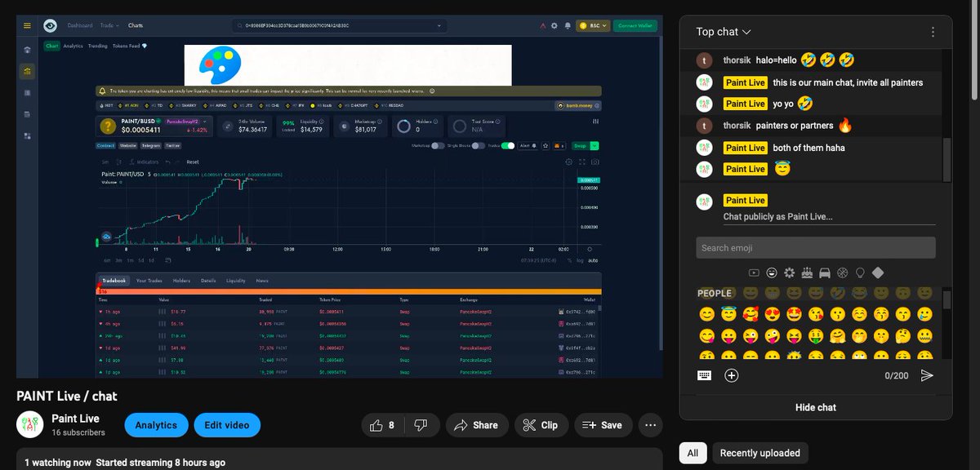The width and height of the screenshot is (980, 470).
Task: Click the chart settings gear icon
Action: [569, 162]
